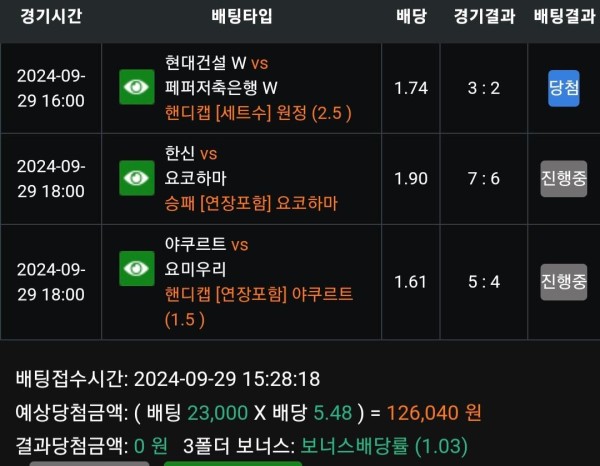Click the 승패 [연장포함] 요코하마 pick
Viewport: 600px width, 466px height.
pyautogui.click(x=251, y=203)
